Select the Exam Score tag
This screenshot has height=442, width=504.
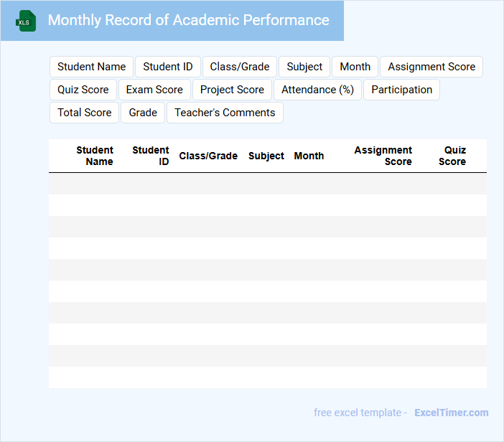tap(154, 90)
